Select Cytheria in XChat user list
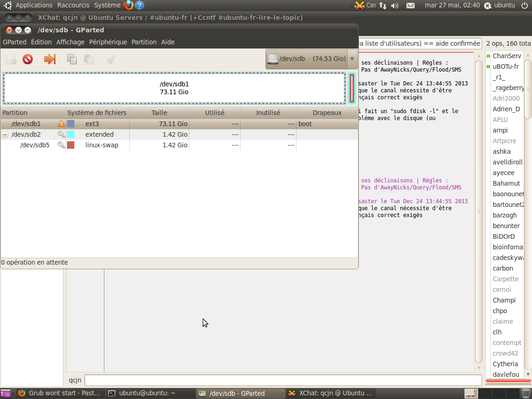Screen dimensions: 532x399 tap(505, 364)
